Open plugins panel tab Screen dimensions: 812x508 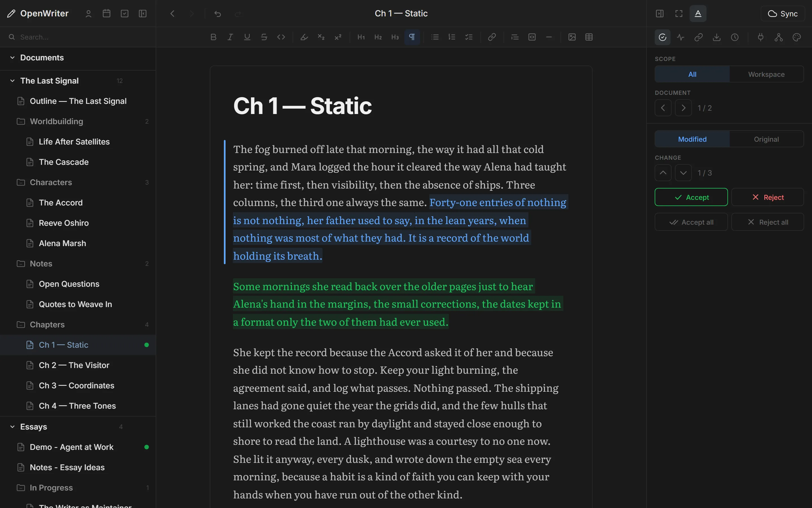pos(761,37)
